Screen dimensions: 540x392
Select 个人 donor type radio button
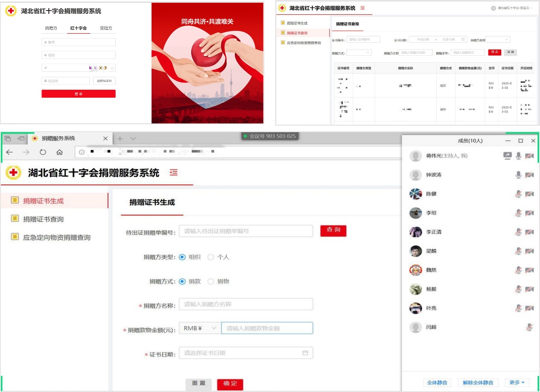click(211, 257)
